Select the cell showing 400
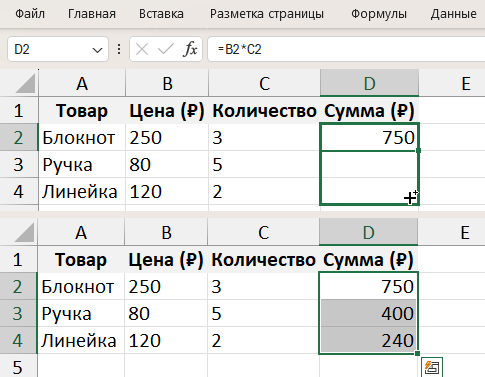485x377 pixels. [x=368, y=313]
